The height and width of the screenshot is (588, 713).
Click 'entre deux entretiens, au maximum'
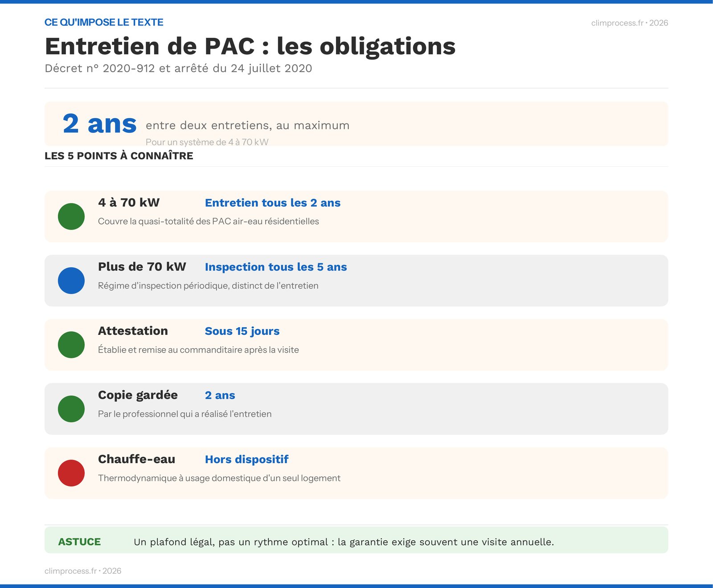(x=247, y=125)
